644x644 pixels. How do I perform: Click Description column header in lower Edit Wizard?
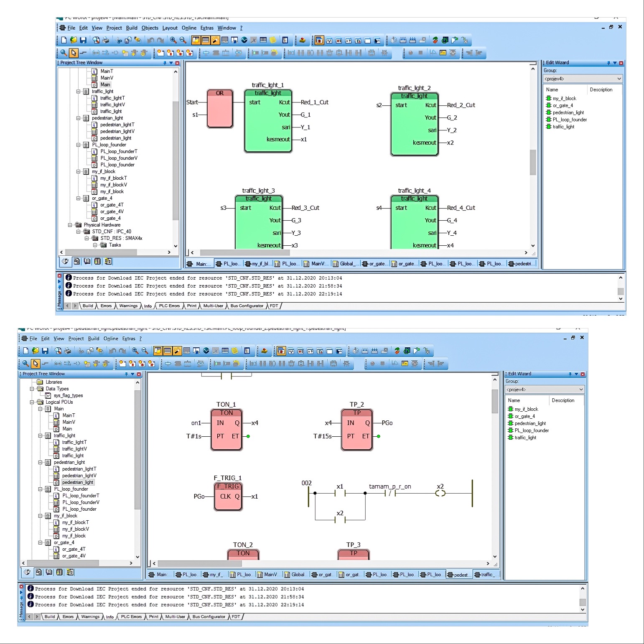563,400
